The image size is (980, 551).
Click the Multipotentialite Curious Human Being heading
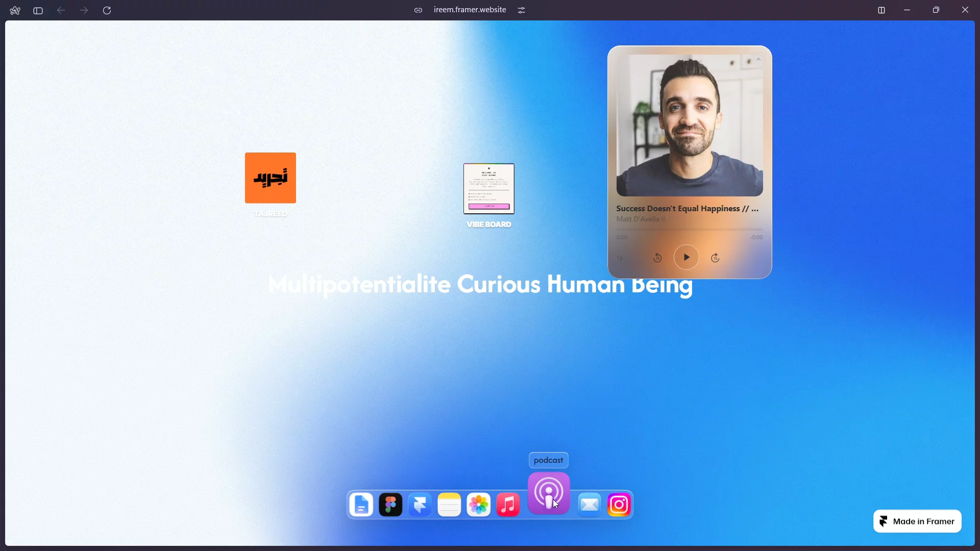pos(480,285)
